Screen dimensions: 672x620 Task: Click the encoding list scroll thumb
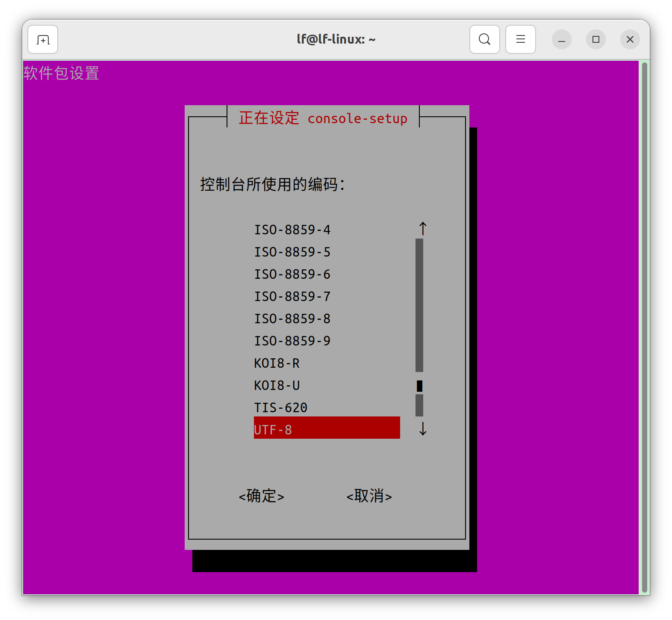click(x=419, y=386)
